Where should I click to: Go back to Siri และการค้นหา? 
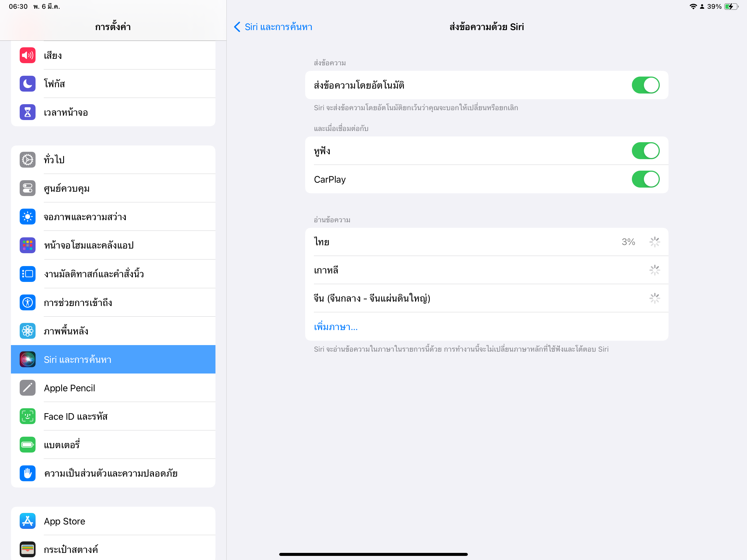click(273, 27)
